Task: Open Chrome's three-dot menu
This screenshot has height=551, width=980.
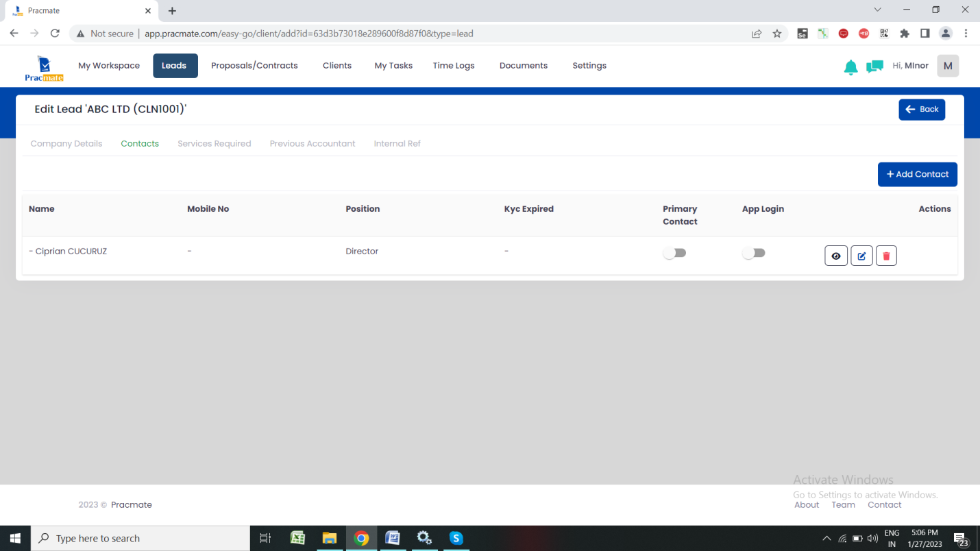Action: coord(966,34)
